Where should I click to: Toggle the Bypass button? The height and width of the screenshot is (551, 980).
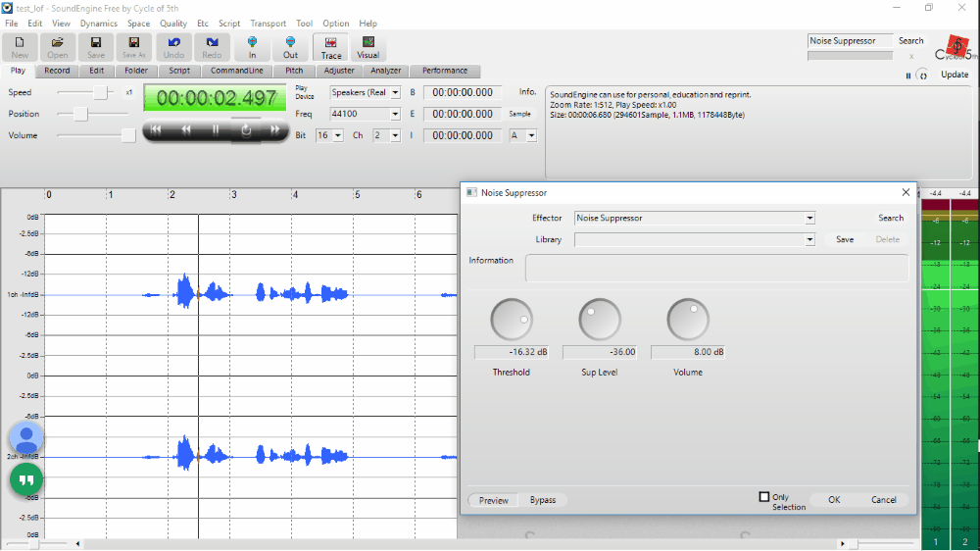(x=543, y=500)
